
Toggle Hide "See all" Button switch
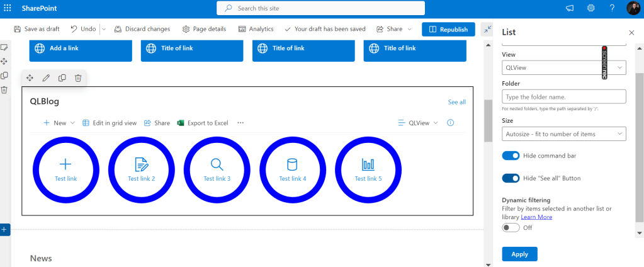511,178
